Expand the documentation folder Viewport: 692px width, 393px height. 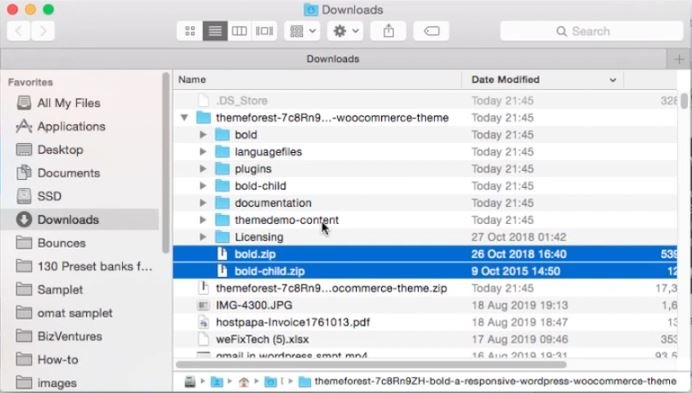click(x=203, y=203)
